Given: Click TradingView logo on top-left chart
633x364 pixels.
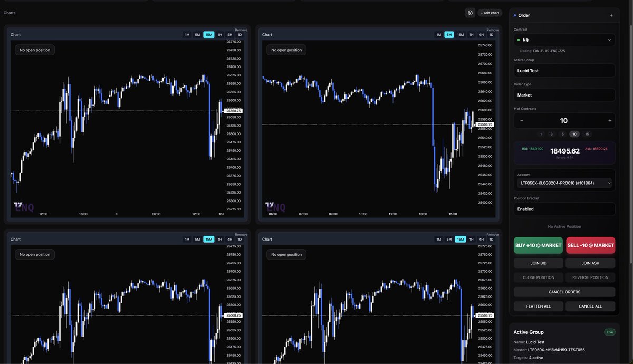Looking at the screenshot, I should pyautogui.click(x=18, y=204).
